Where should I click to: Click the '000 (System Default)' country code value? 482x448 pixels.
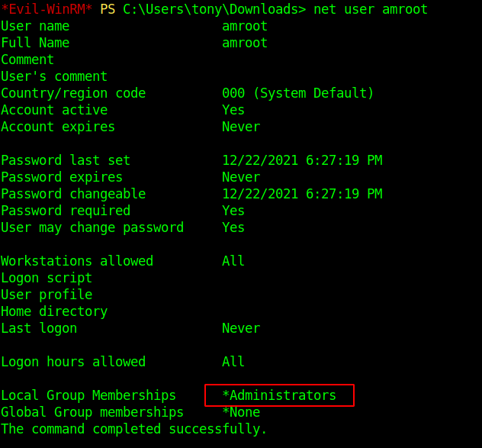coord(298,93)
